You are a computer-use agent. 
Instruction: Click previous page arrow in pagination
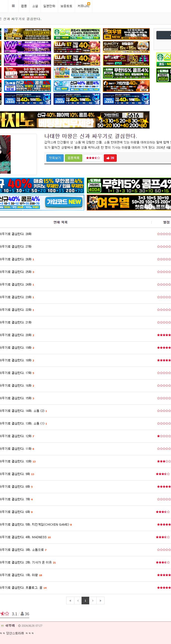78,600
